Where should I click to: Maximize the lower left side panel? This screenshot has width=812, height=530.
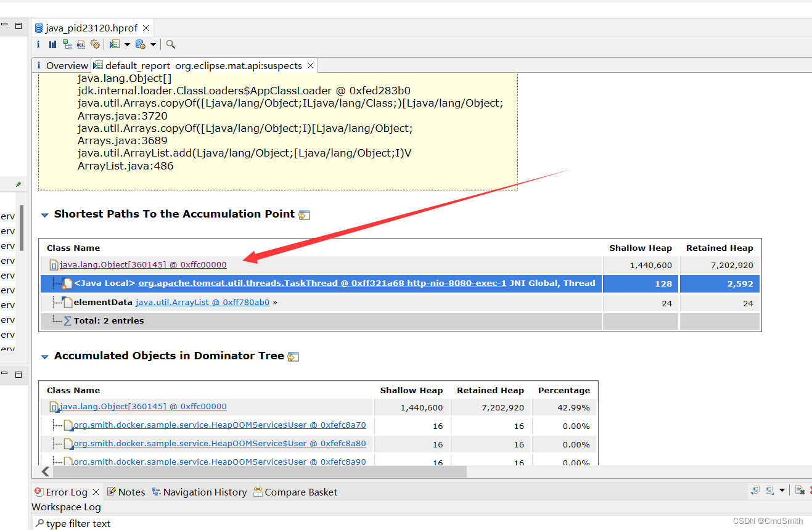18,374
